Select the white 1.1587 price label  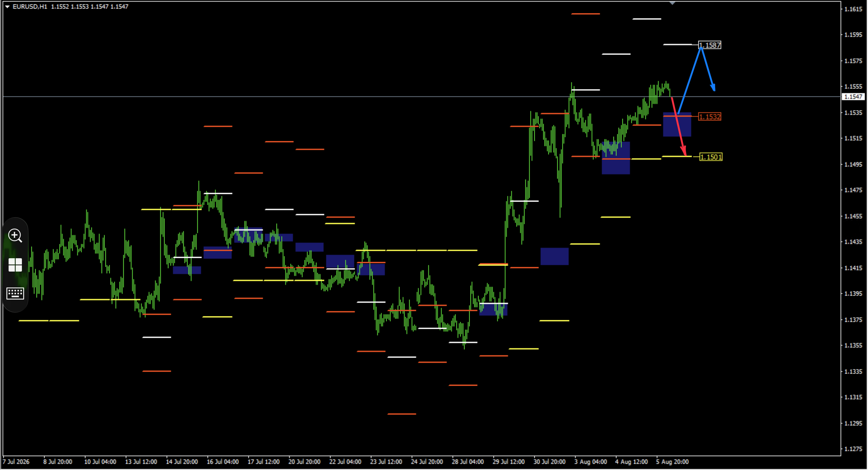710,45
